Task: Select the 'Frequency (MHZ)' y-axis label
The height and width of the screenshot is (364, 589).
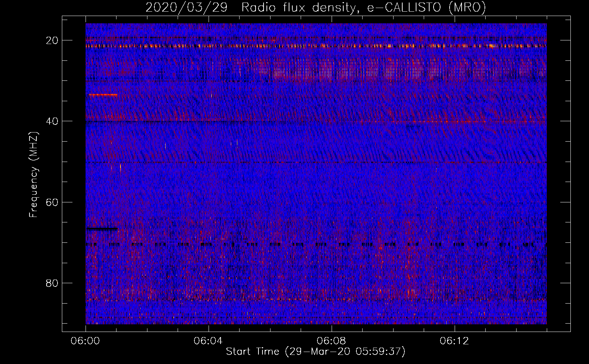Action: (x=33, y=175)
